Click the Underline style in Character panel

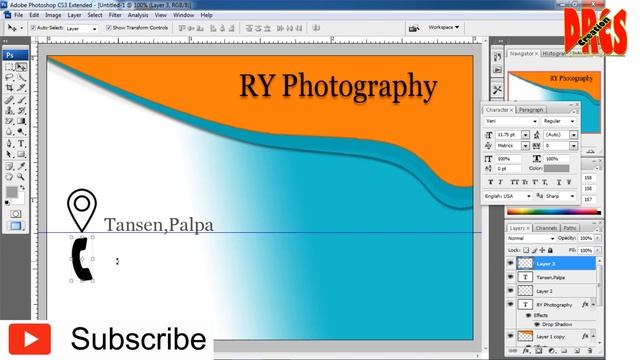pos(559,182)
